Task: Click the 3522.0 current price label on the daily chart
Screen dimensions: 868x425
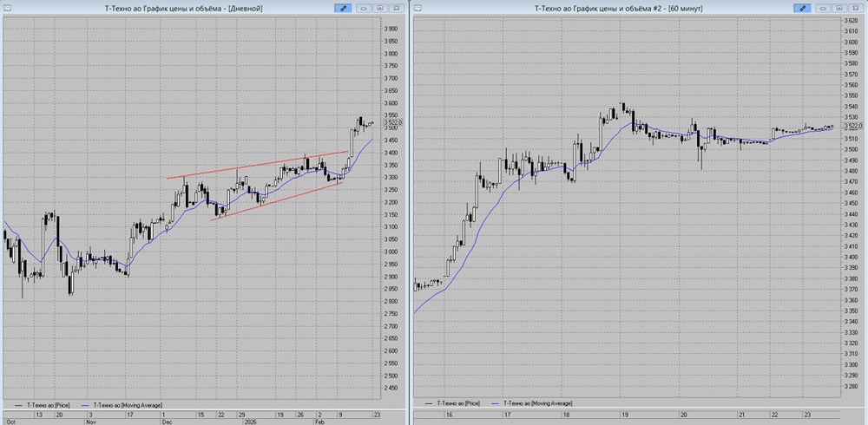Action: point(393,123)
